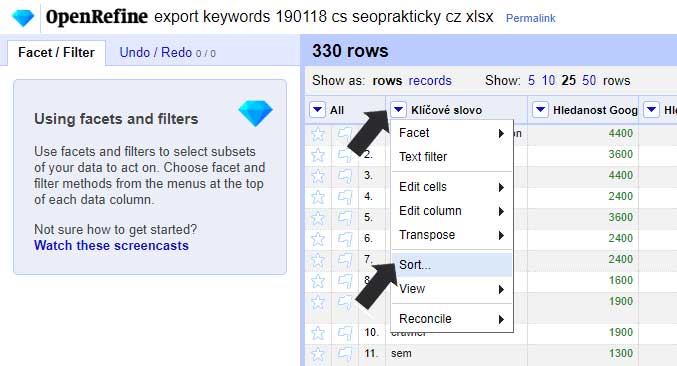This screenshot has height=366, width=677.
Task: Flag row 3 in the table
Action: tap(345, 176)
